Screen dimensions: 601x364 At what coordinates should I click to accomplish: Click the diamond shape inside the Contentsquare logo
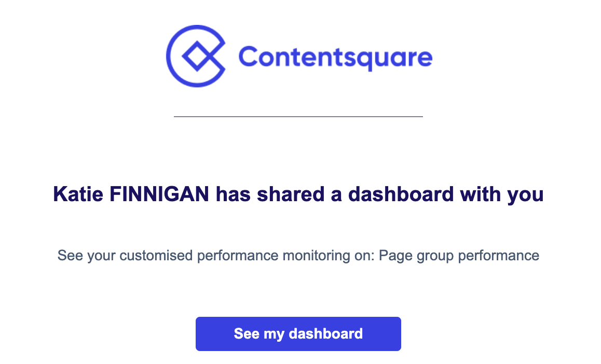(198, 55)
